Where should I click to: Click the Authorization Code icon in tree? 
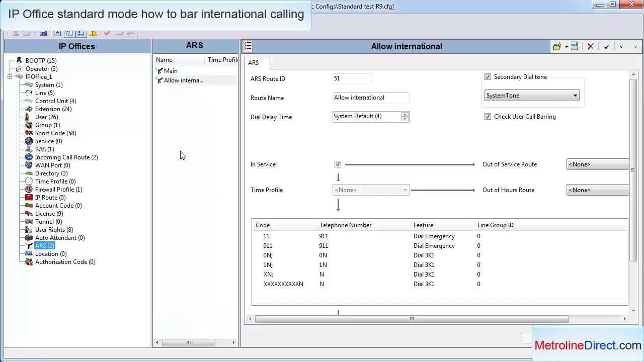point(29,262)
